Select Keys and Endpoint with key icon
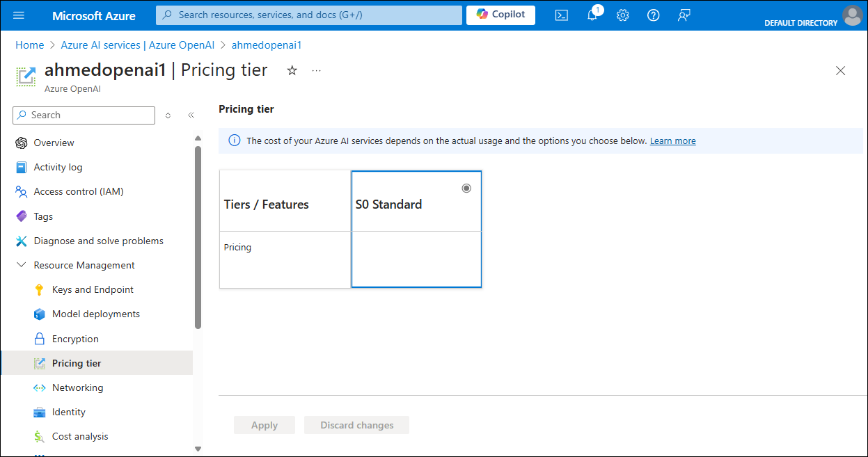Image resolution: width=868 pixels, height=457 pixels. (x=91, y=289)
